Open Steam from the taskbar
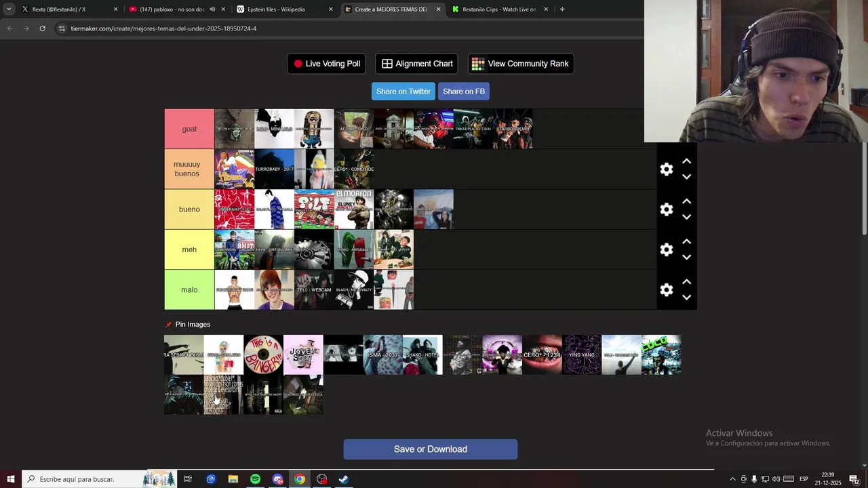 [344, 479]
